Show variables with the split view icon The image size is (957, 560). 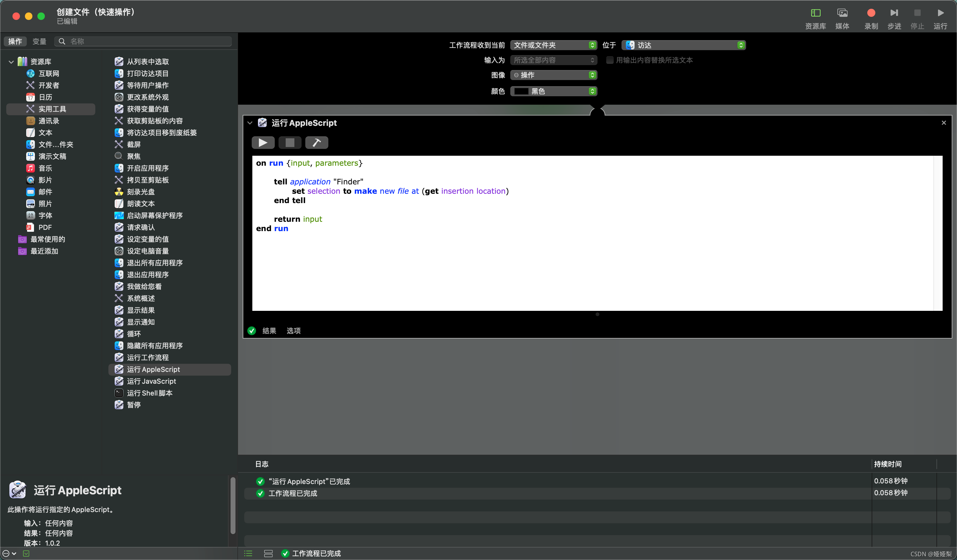[268, 553]
